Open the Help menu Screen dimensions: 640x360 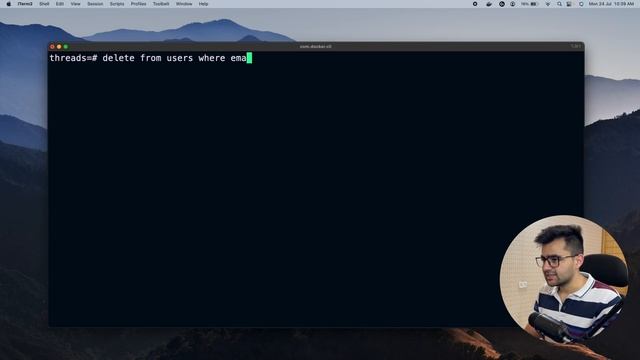point(203,4)
